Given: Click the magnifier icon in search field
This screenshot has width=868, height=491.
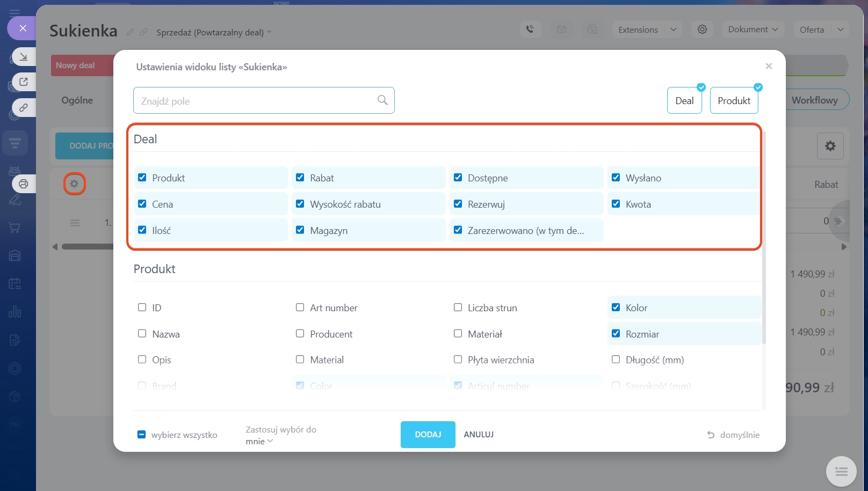Looking at the screenshot, I should (382, 100).
